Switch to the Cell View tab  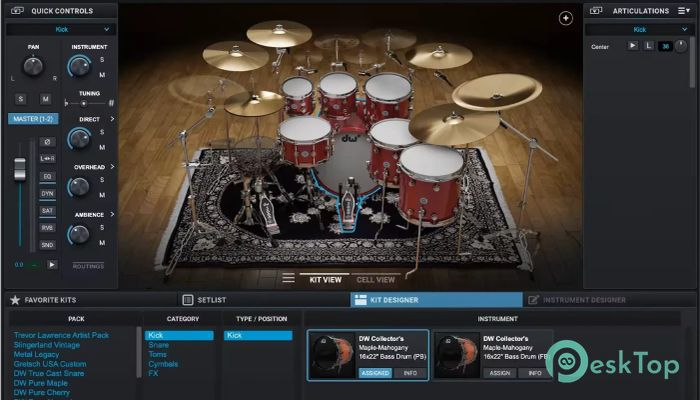coord(375,279)
